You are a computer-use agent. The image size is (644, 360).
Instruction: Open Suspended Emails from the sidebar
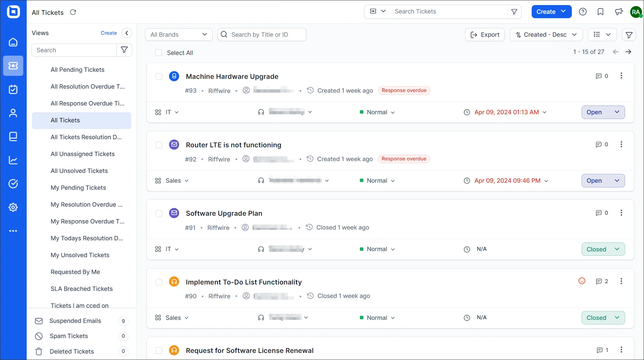[x=75, y=321]
